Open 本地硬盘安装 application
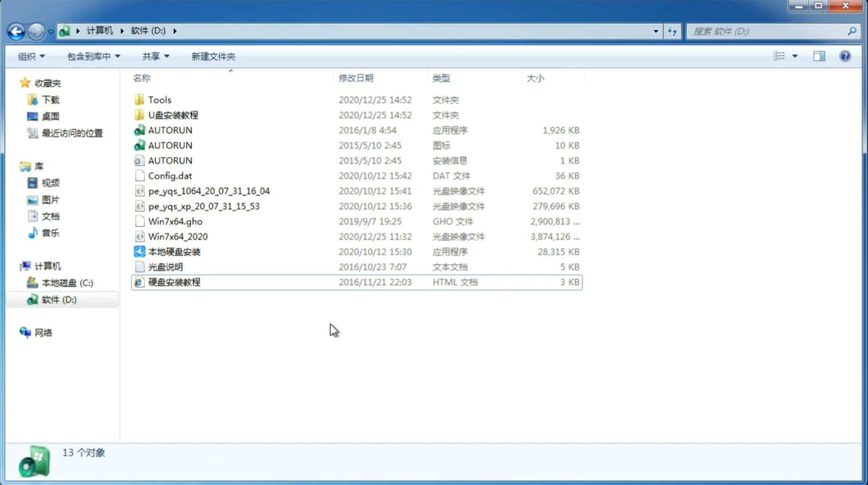The image size is (868, 485). (174, 251)
